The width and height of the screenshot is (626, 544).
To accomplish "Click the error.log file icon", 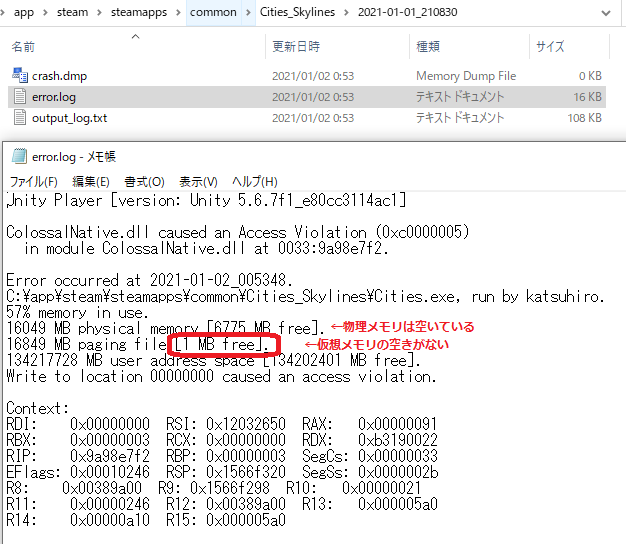I will point(20,97).
